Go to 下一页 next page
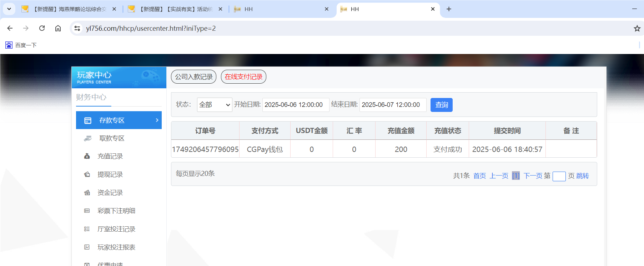This screenshot has height=266, width=644. (533, 176)
